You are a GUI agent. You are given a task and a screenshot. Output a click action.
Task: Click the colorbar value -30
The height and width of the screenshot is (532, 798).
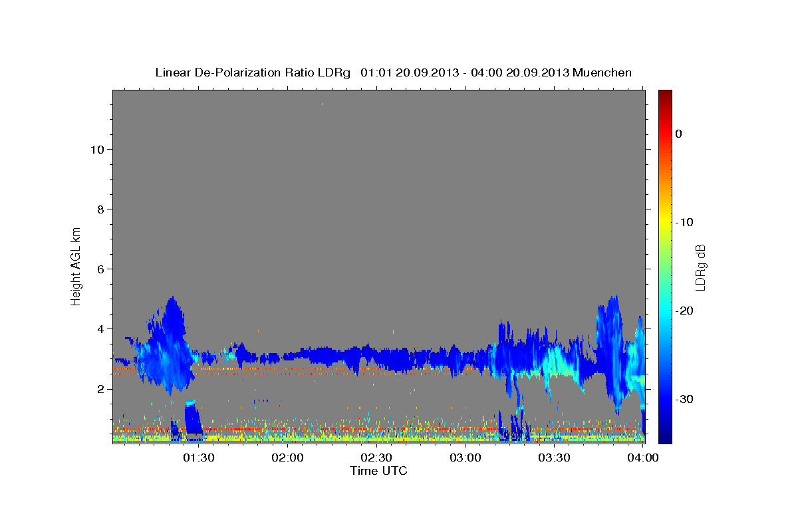coord(685,399)
